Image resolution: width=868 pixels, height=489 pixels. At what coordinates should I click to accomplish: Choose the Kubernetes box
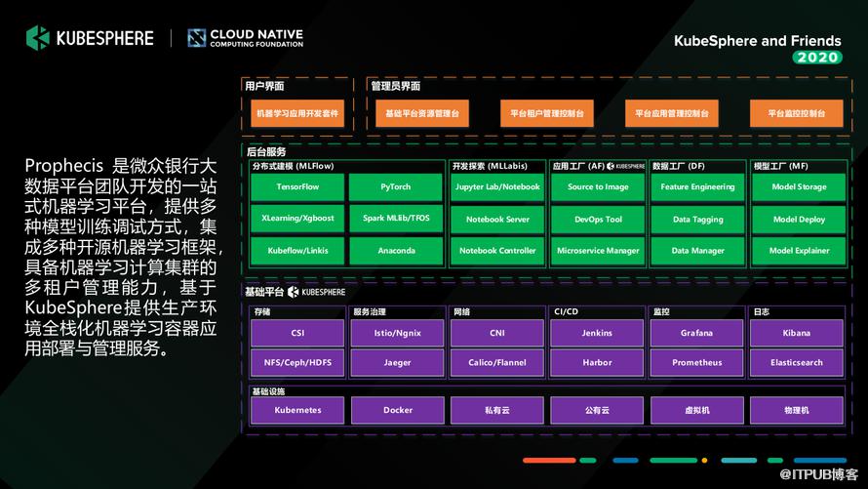(297, 410)
